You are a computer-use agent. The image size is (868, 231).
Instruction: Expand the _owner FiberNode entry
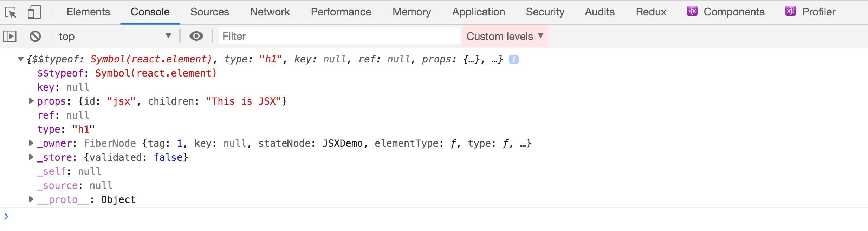pos(31,143)
